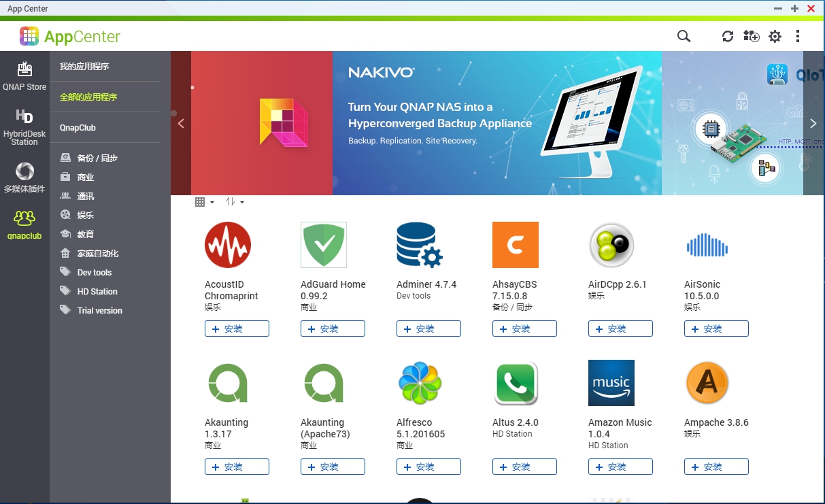825x504 pixels.
Task: Click the AirSonic waveform icon
Action: click(x=707, y=245)
